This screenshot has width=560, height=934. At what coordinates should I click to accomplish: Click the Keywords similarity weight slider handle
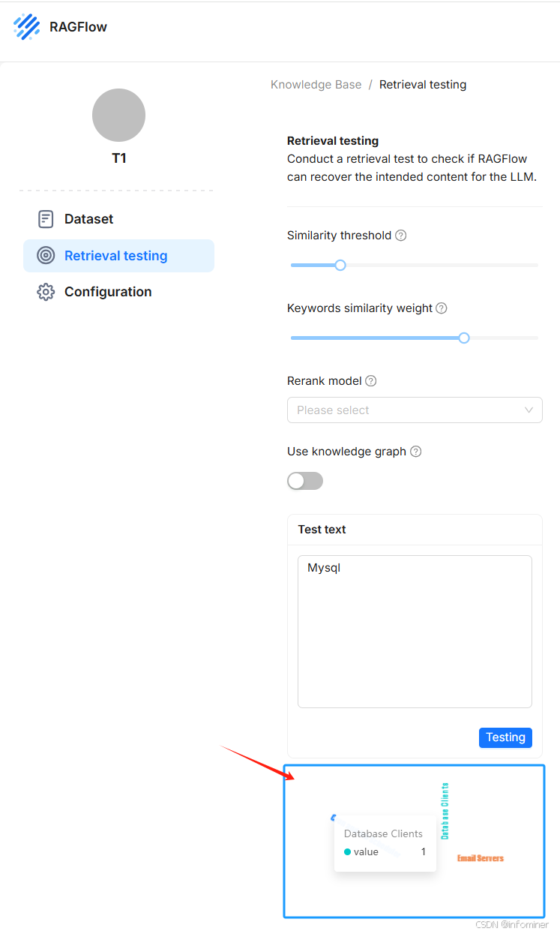coord(464,338)
